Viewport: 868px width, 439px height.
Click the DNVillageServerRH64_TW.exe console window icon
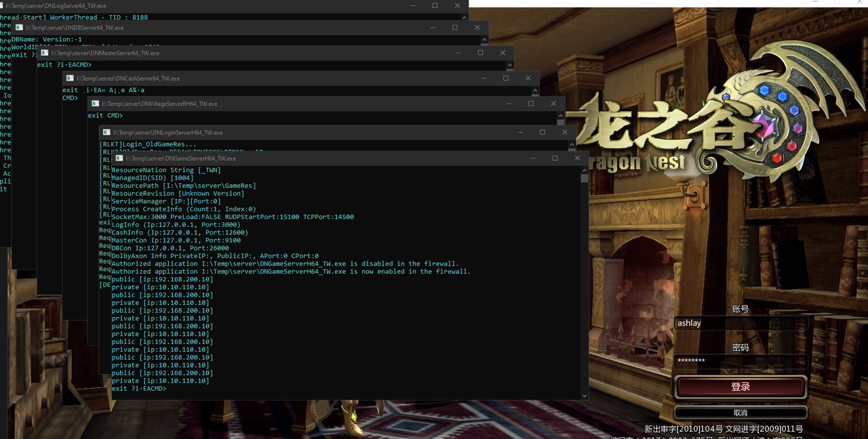[95, 104]
